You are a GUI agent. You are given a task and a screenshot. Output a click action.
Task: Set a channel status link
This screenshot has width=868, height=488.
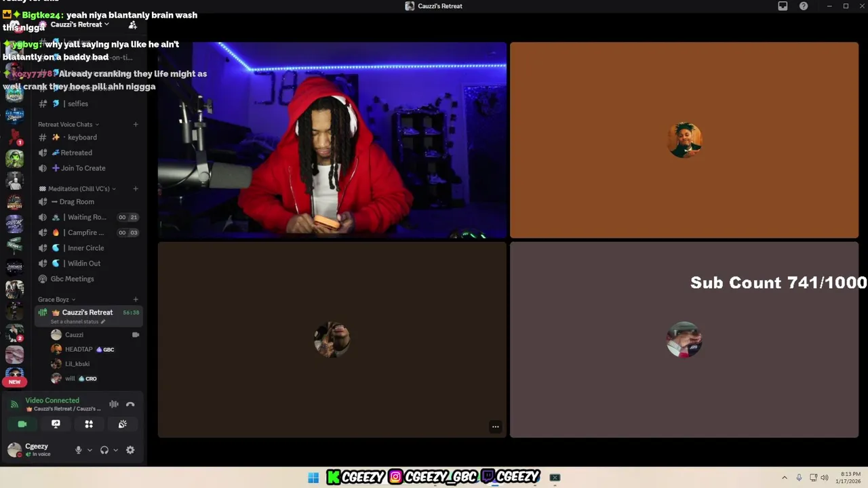[78, 322]
